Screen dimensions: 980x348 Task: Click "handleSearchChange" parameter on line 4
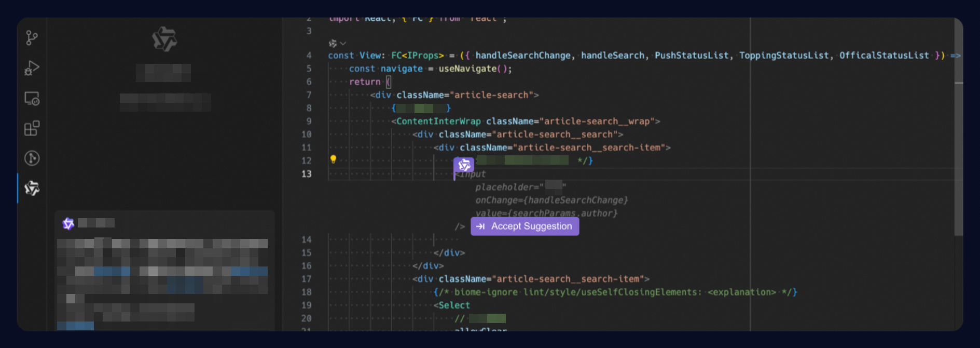point(523,56)
